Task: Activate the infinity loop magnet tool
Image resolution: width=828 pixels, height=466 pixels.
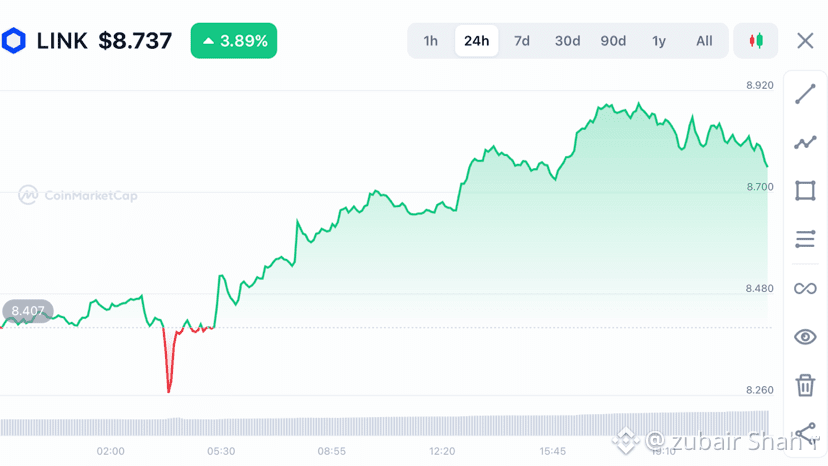Action: (x=805, y=288)
